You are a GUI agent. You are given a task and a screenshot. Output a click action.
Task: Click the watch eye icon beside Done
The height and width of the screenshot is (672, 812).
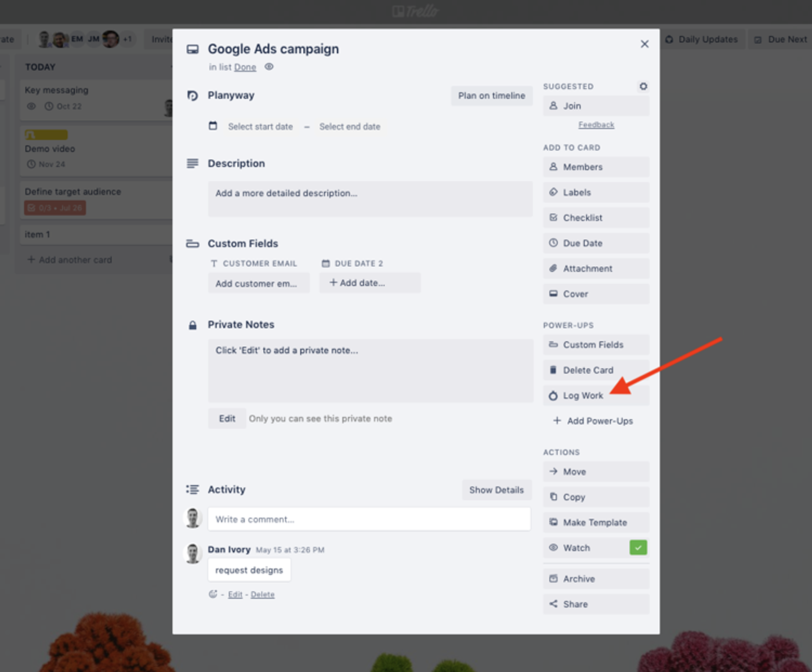tap(269, 67)
